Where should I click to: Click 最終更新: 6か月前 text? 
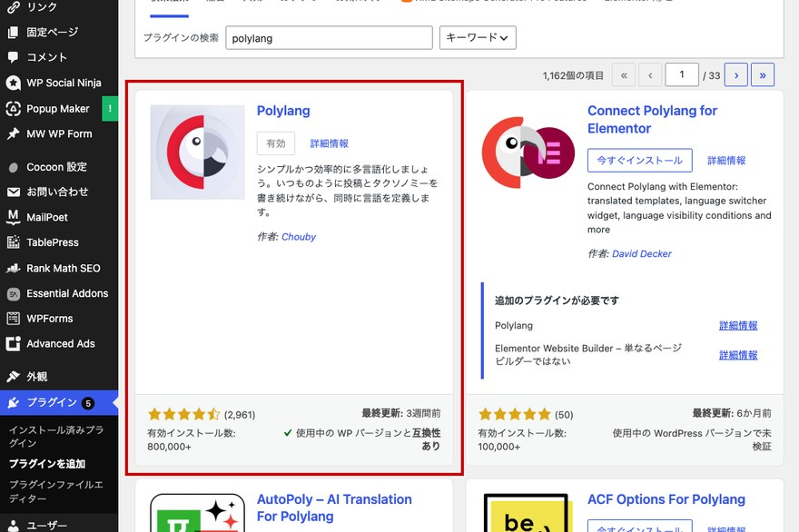(732, 413)
